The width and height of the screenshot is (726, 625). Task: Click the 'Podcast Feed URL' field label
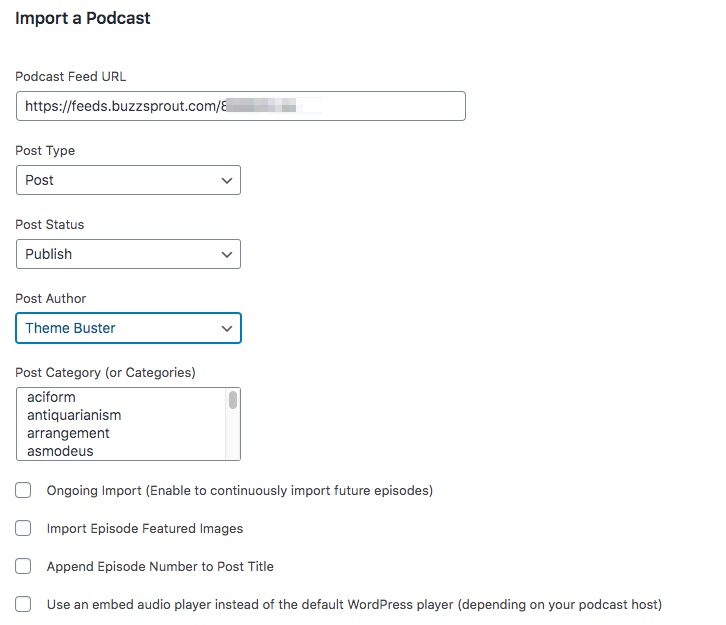click(71, 77)
